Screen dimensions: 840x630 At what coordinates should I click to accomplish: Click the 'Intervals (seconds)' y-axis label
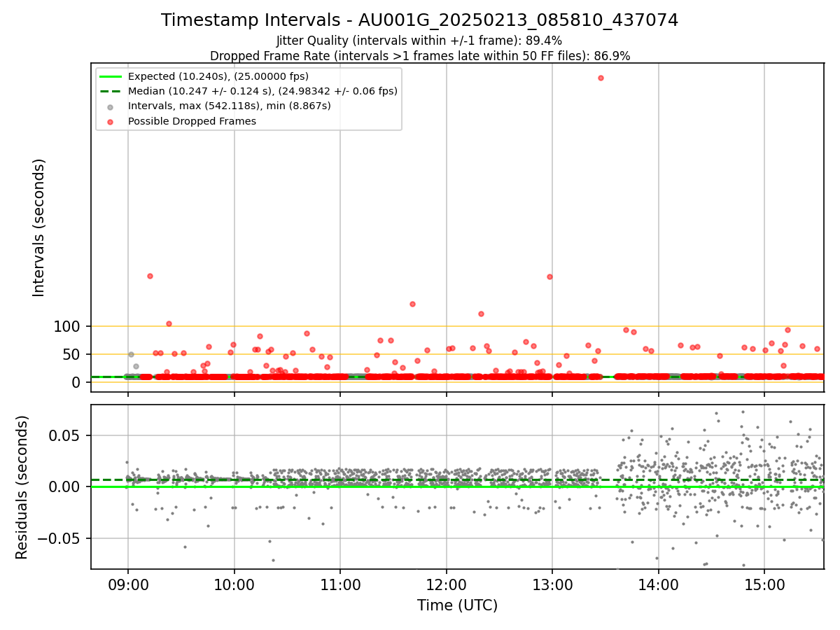click(x=39, y=227)
